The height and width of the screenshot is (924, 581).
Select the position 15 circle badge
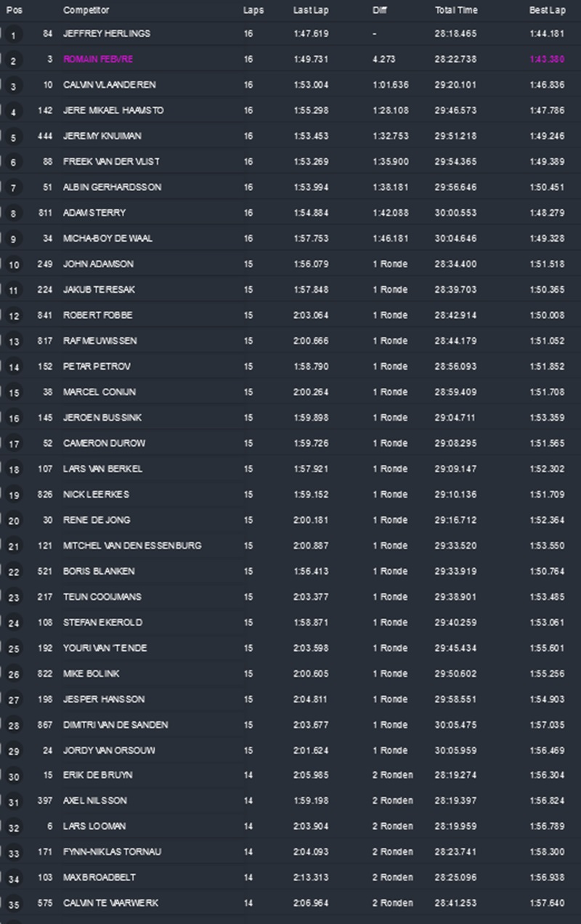tap(14, 393)
